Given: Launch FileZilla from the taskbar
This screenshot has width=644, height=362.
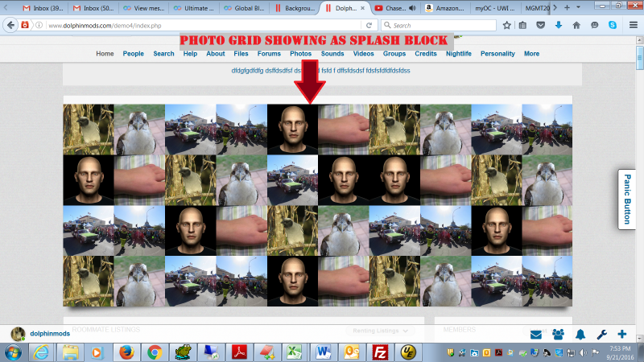Looking at the screenshot, I should pyautogui.click(x=380, y=352).
